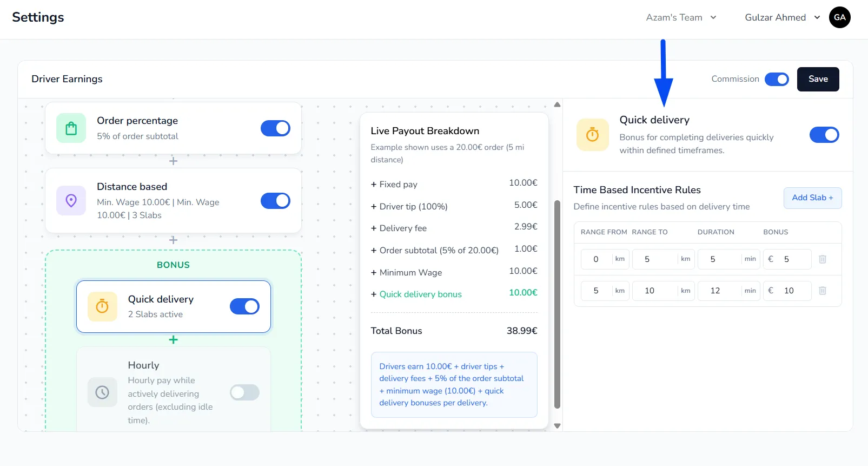Click the Driver tip (100%) line
This screenshot has height=466, width=868.
pos(454,206)
